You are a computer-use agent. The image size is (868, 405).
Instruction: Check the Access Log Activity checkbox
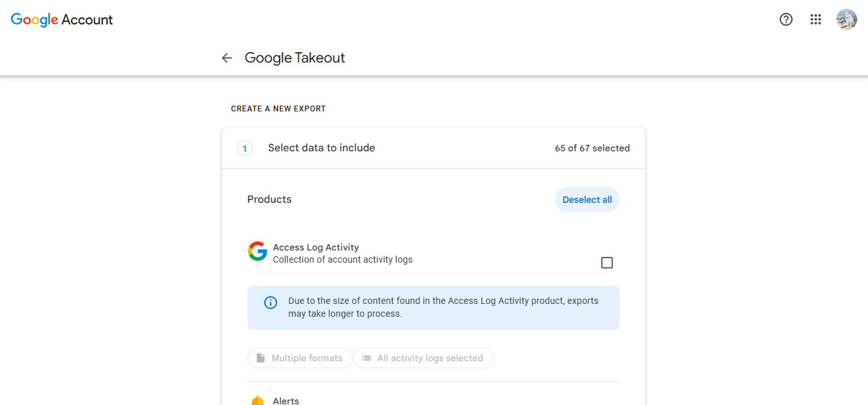[x=606, y=263]
